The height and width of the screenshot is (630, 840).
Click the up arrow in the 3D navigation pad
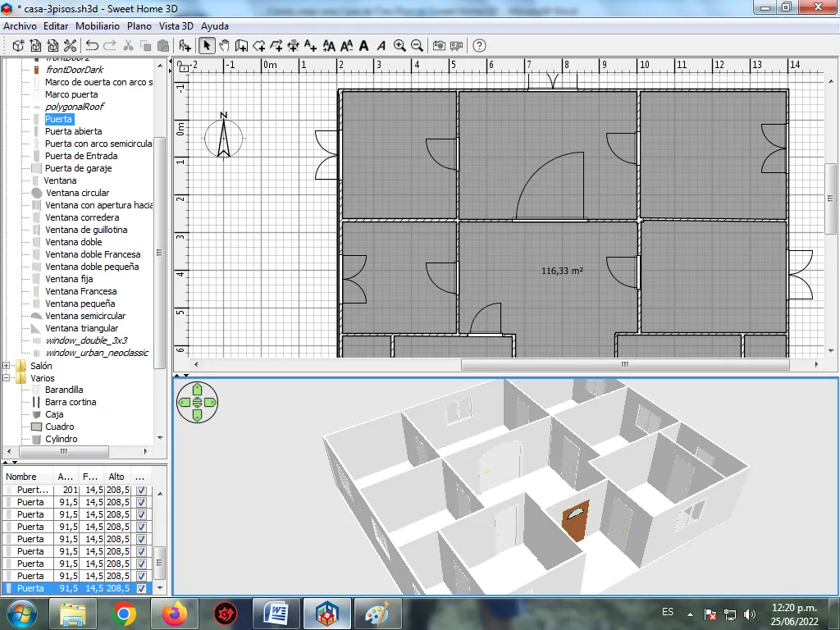[197, 390]
